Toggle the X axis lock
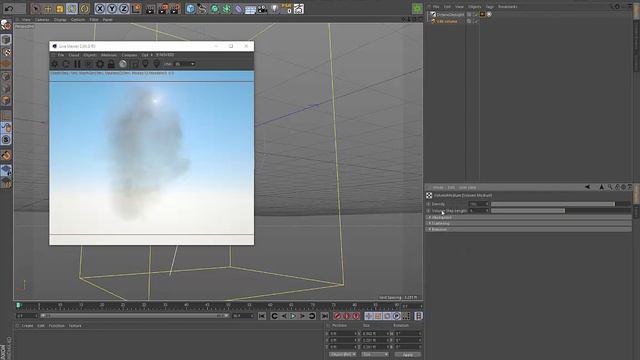The height and width of the screenshot is (360, 640). pos(100,9)
